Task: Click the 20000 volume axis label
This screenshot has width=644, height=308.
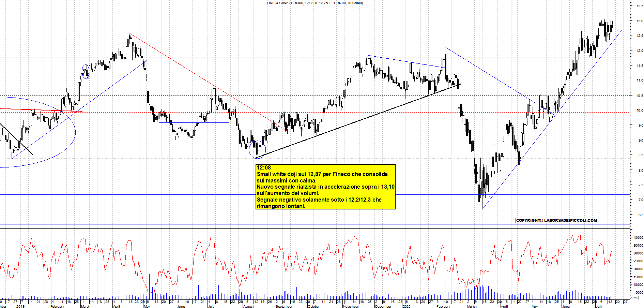Action: pos(638,269)
